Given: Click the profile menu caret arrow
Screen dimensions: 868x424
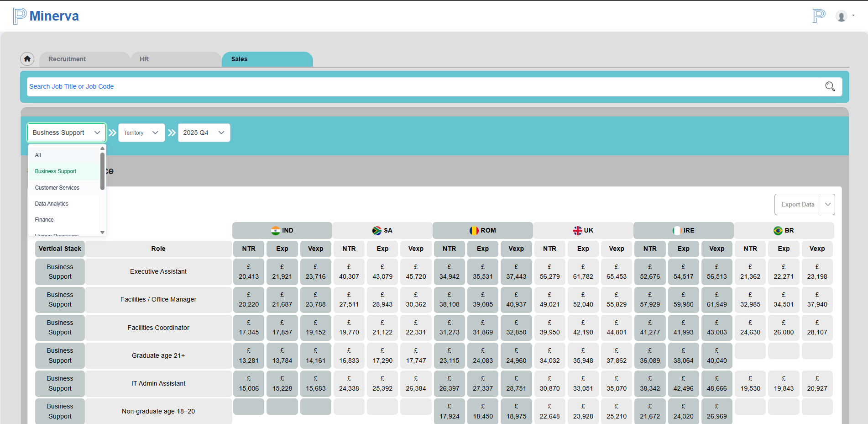Looking at the screenshot, I should [x=853, y=15].
